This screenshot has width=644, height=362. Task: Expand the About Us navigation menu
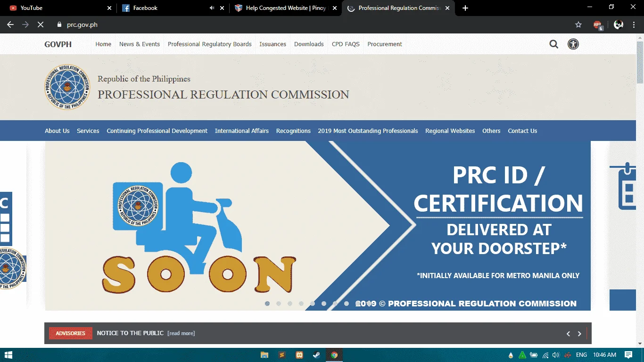(57, 131)
